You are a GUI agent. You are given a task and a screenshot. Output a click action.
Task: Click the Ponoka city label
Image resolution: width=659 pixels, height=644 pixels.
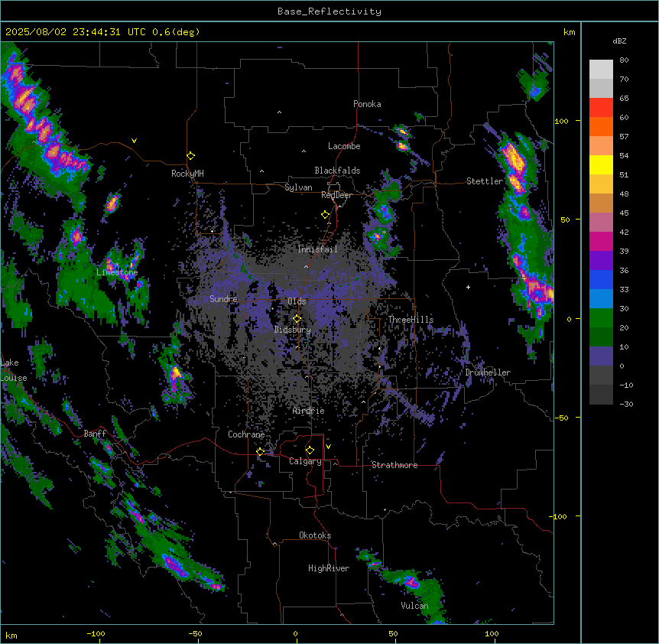[x=367, y=104]
